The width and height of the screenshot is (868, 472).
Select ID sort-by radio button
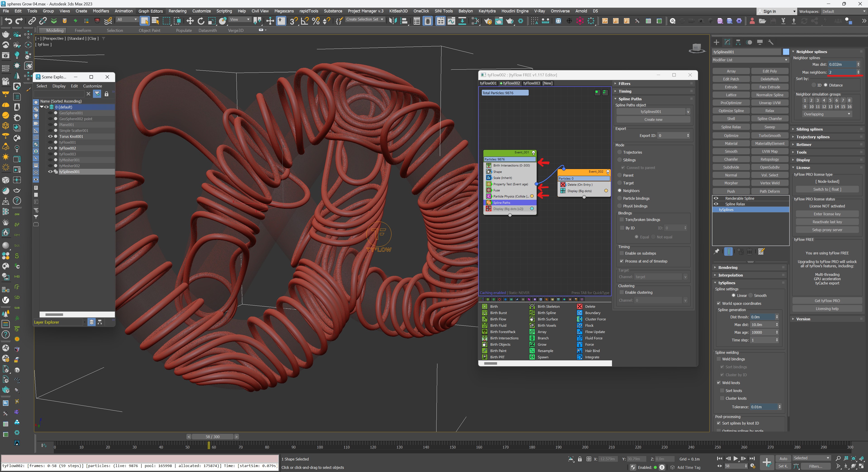pyautogui.click(x=814, y=85)
